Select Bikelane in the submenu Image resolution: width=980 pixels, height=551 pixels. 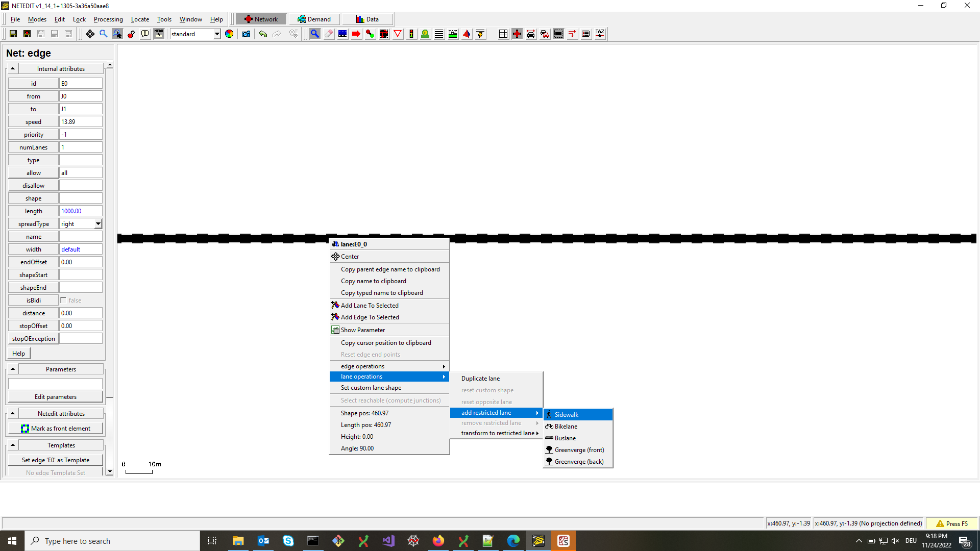pyautogui.click(x=566, y=426)
